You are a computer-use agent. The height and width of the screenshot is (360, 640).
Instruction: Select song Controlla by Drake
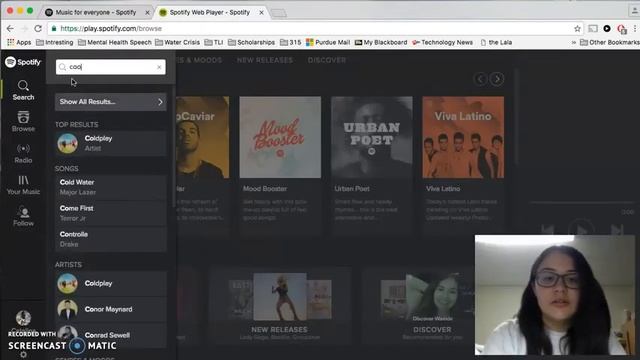click(111, 239)
